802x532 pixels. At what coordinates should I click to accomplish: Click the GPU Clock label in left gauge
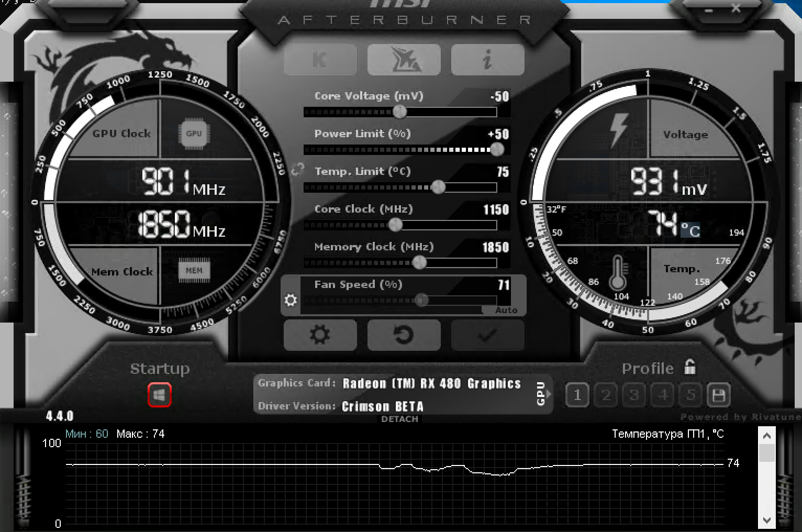tap(121, 134)
